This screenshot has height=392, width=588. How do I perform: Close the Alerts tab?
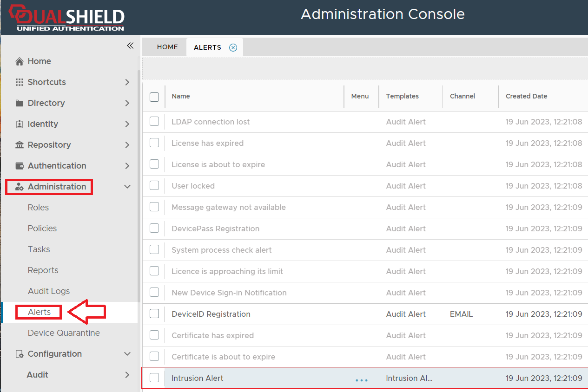point(233,47)
